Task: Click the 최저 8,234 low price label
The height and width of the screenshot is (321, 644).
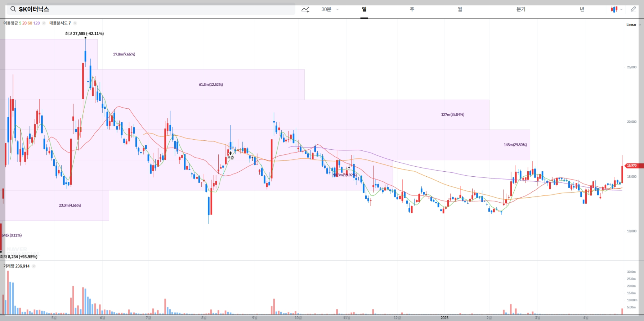Action: click(19, 257)
